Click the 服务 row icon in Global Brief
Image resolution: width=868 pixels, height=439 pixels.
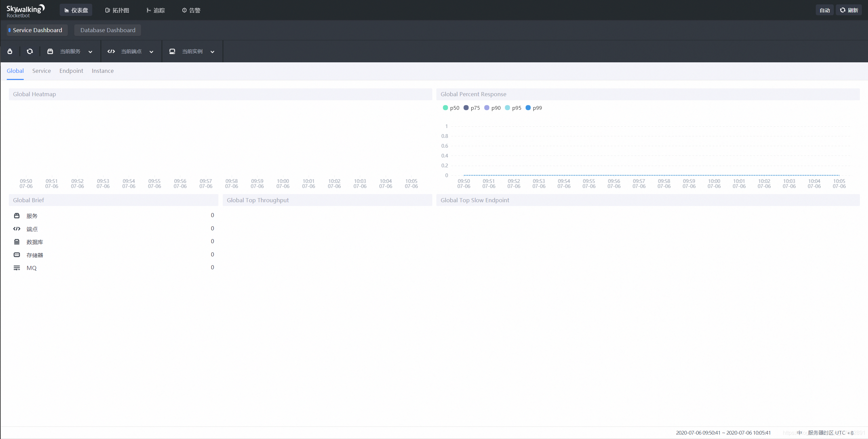17,216
